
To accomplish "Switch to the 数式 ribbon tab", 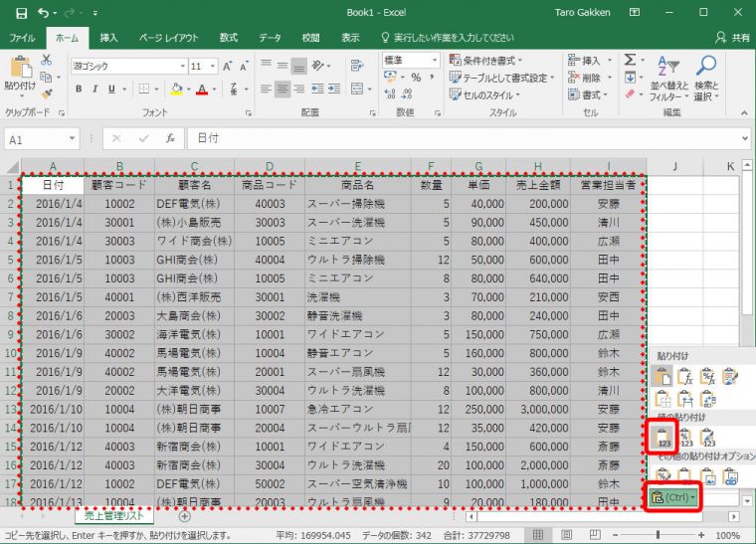I will click(x=229, y=38).
